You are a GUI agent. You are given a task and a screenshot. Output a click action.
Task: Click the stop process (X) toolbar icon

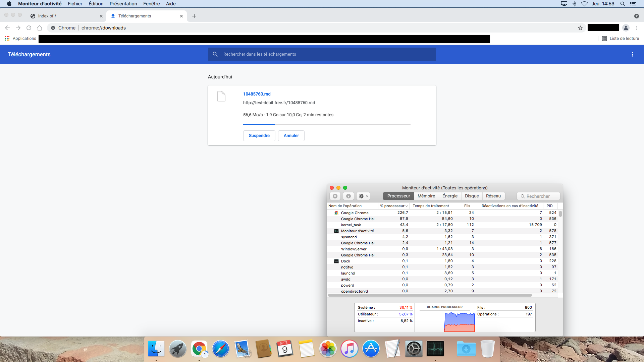point(335,196)
